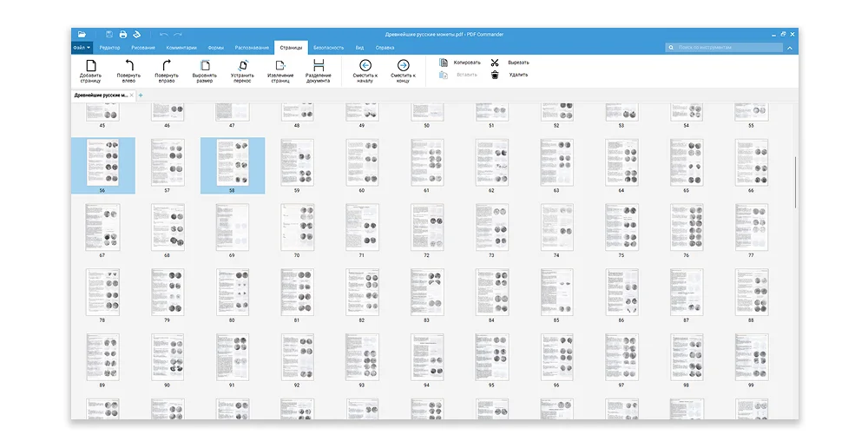Select page 59 thumbnail

[x=297, y=162]
